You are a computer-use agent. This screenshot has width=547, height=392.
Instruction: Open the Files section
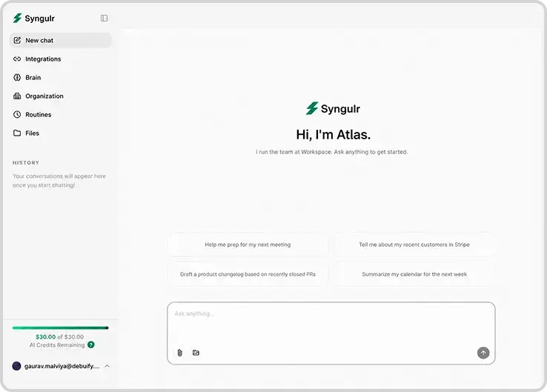60,133
